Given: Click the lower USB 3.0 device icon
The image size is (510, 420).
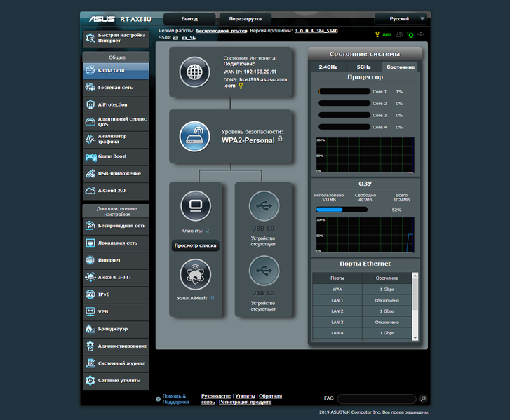Looking at the screenshot, I should pyautogui.click(x=264, y=271).
